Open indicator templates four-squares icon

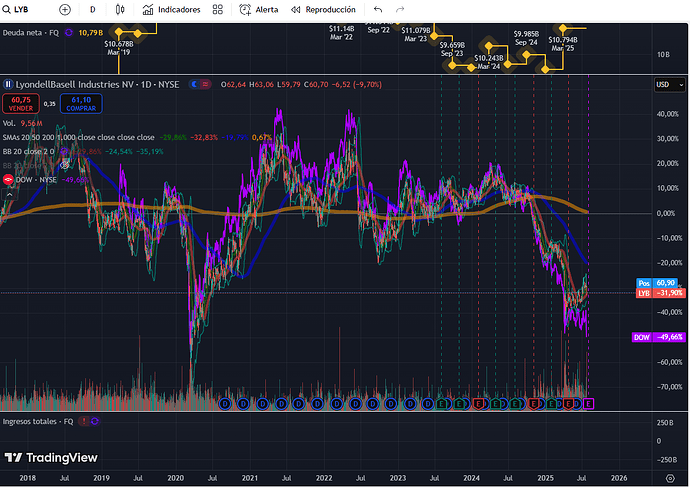pyautogui.click(x=217, y=9)
